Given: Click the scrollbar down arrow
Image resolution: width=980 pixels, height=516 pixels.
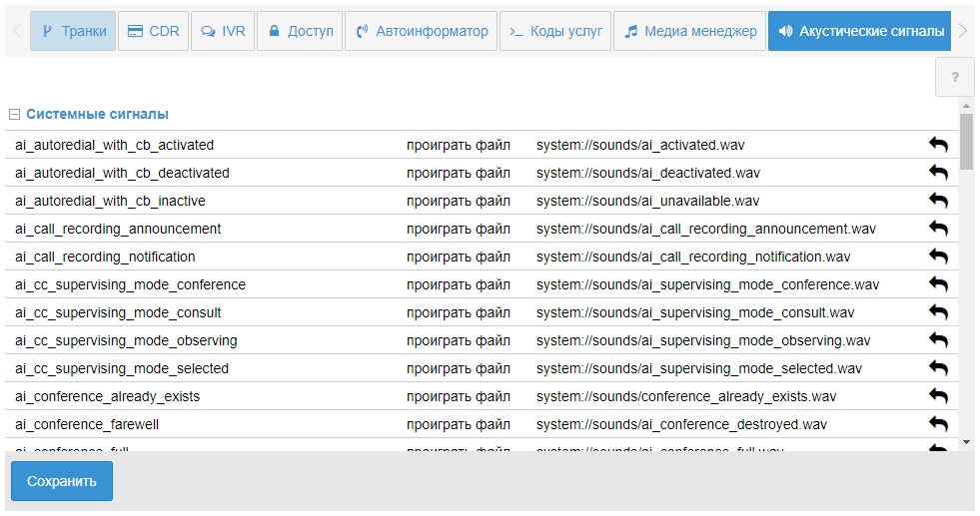Looking at the screenshot, I should click(966, 440).
